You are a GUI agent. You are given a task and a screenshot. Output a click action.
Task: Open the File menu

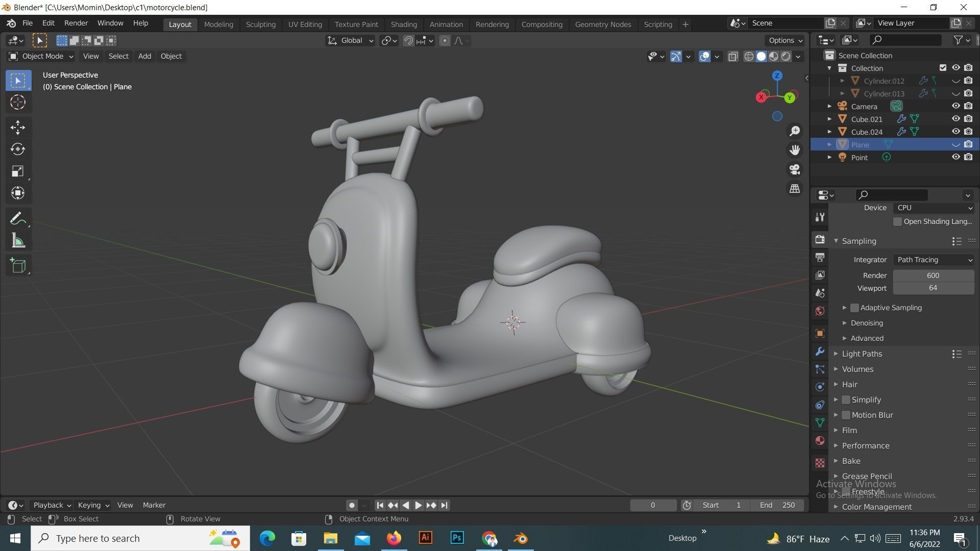click(28, 23)
